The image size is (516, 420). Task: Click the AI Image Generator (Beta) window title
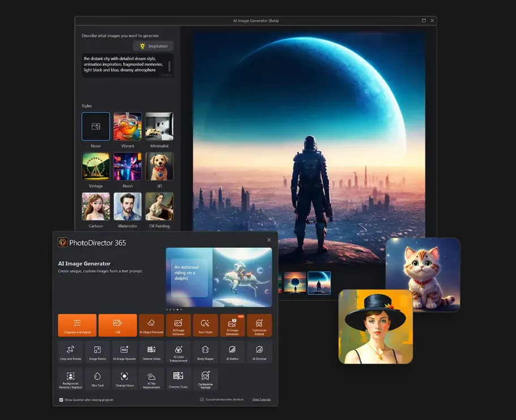[x=256, y=20]
